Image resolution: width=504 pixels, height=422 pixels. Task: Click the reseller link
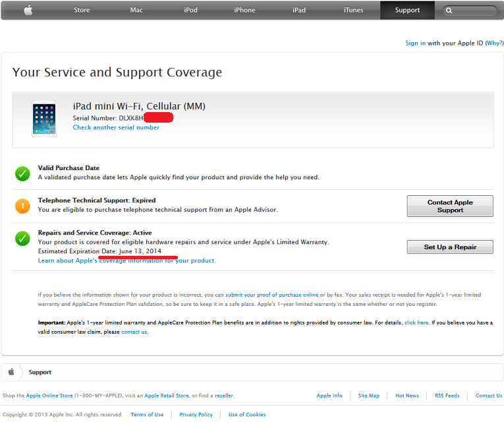(224, 396)
